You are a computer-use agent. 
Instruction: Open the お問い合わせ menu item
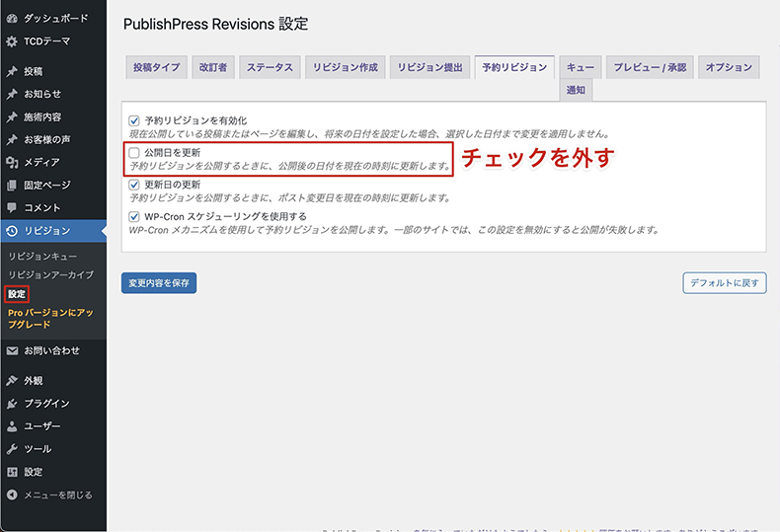53,350
